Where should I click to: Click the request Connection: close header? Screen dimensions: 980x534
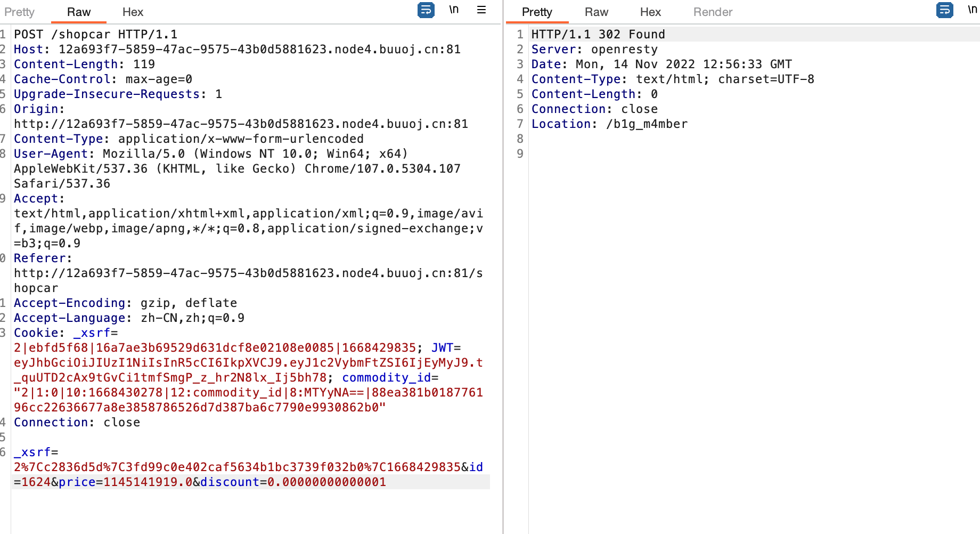point(77,423)
